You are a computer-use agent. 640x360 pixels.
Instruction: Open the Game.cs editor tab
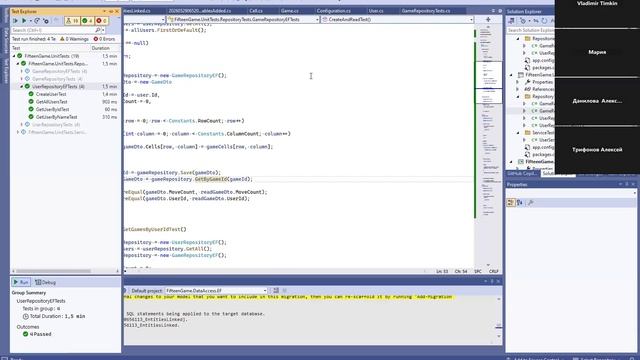point(289,11)
